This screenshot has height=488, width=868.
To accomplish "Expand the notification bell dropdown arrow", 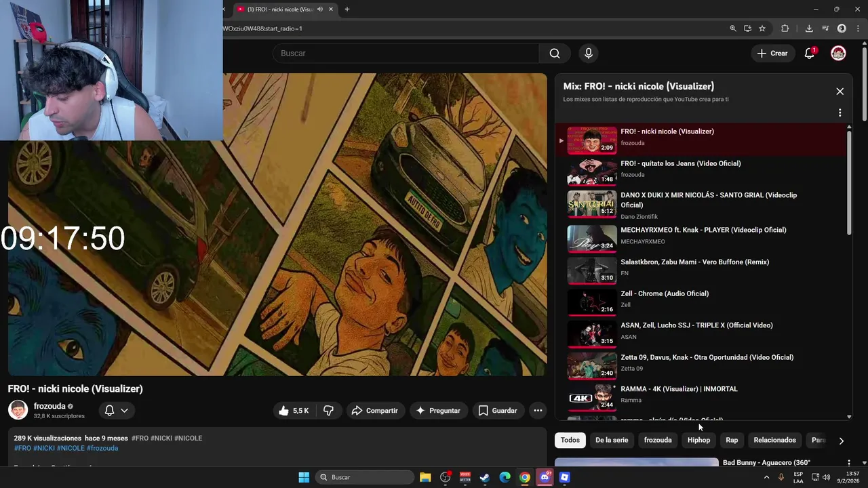I will [124, 411].
